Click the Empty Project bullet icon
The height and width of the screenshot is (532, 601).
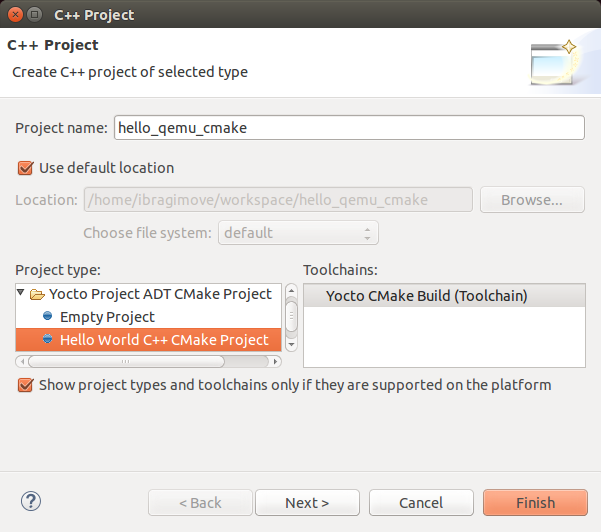click(x=47, y=317)
